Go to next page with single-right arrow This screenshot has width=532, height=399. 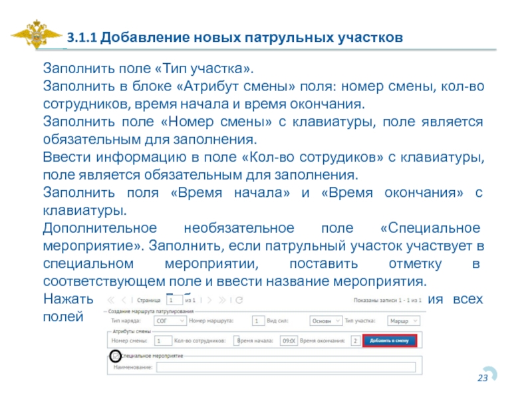point(209,300)
